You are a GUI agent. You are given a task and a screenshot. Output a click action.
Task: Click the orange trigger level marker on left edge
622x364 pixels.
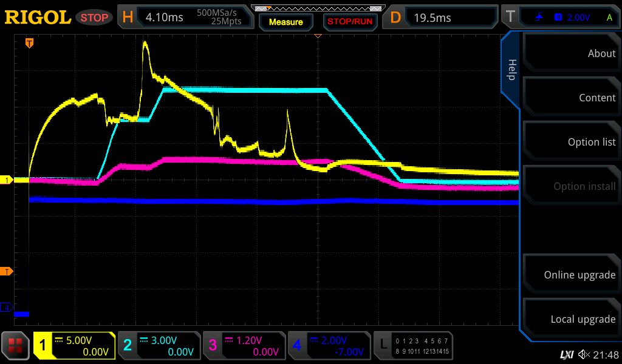7,271
